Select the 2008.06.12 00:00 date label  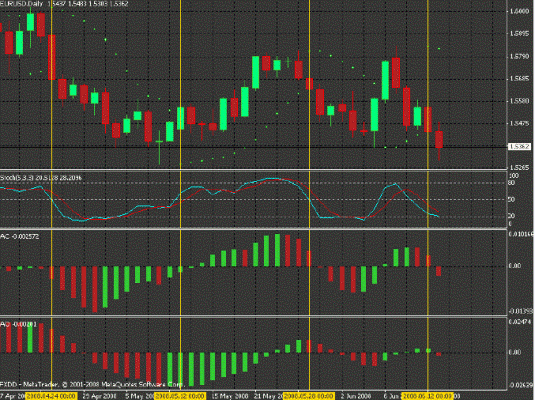pyautogui.click(x=428, y=396)
